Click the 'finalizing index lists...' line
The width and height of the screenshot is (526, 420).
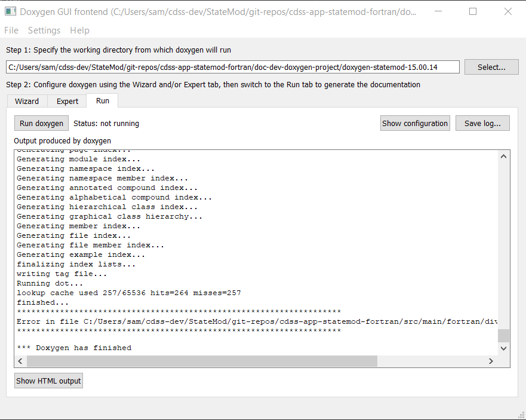pyautogui.click(x=76, y=264)
